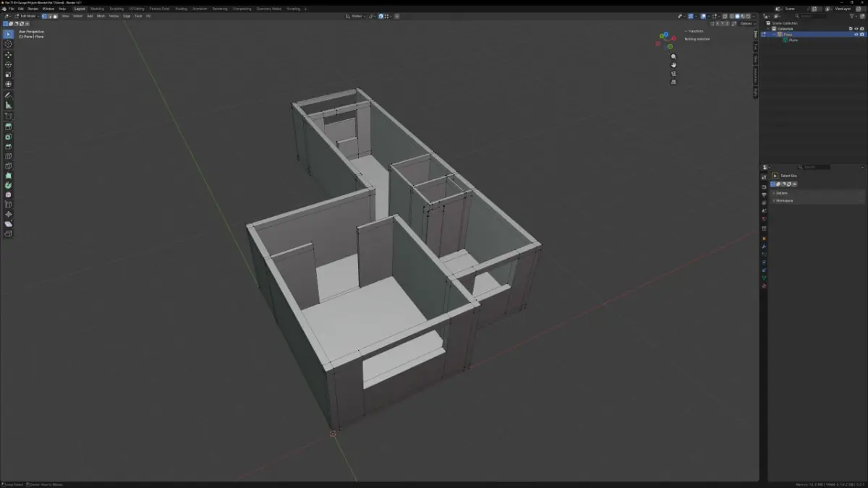This screenshot has width=868, height=488.
Task: Open the Select menu in viewport header
Action: (x=77, y=16)
